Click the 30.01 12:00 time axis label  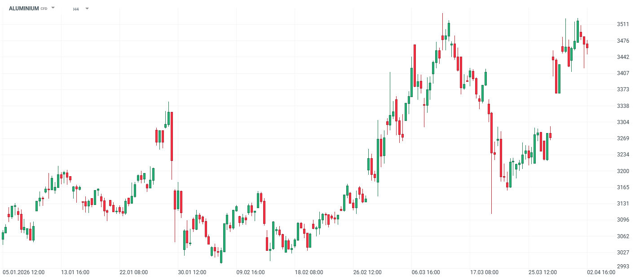click(192, 272)
